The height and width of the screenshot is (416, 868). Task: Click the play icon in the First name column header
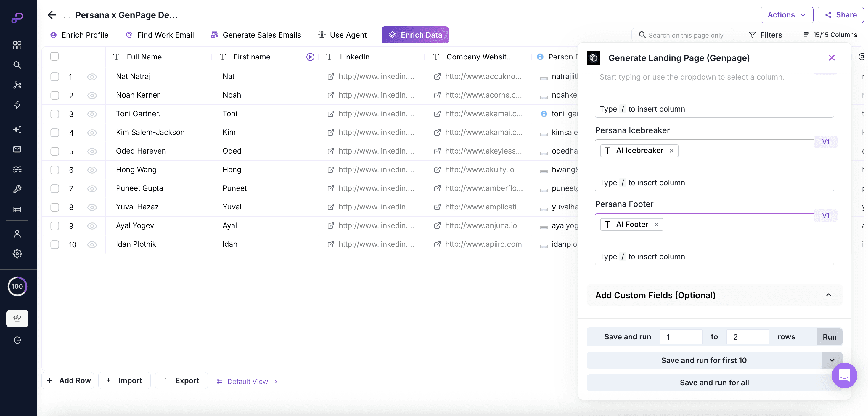click(310, 57)
